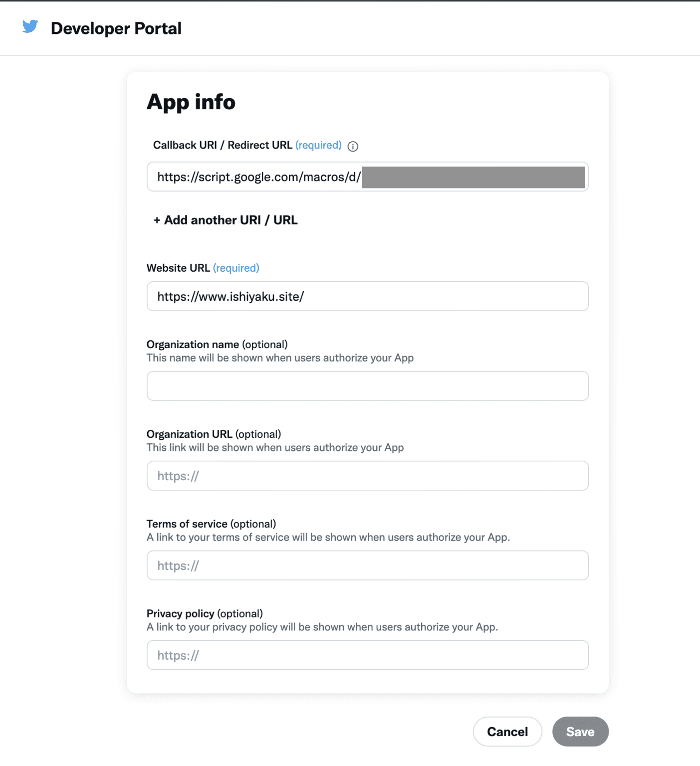The image size is (700, 766).
Task: Focus the Organization URL field
Action: [368, 476]
